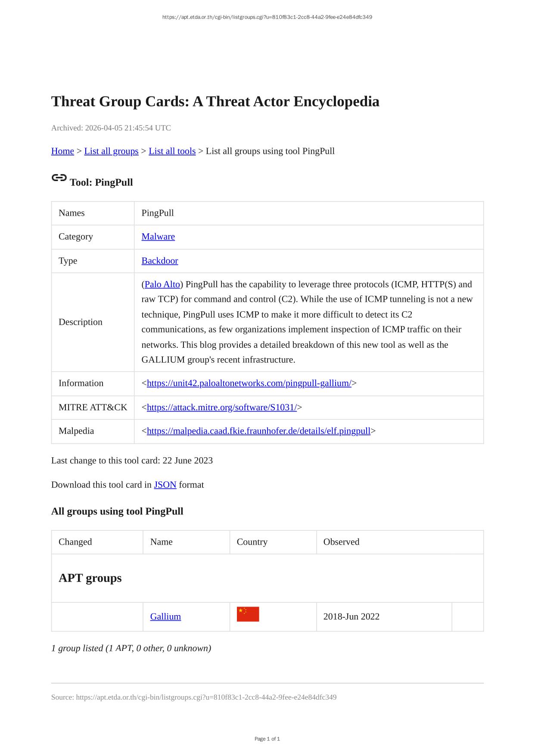
Task: Click the Country column header
Action: pos(252,542)
